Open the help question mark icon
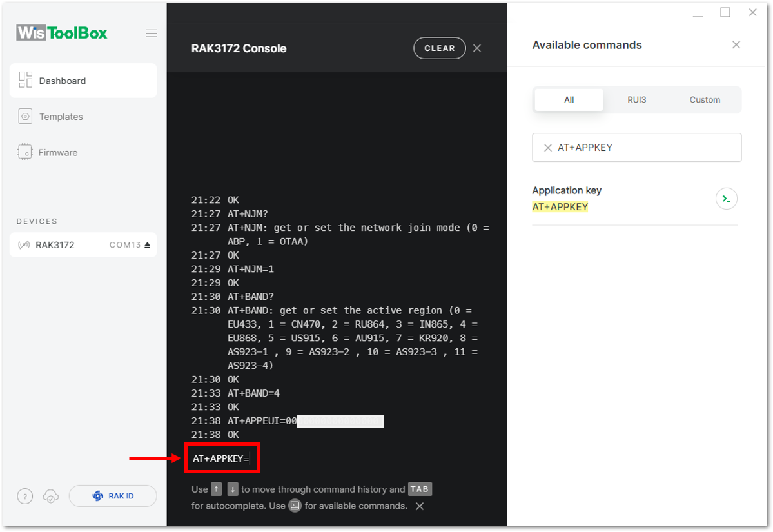The width and height of the screenshot is (773, 532). point(25,496)
